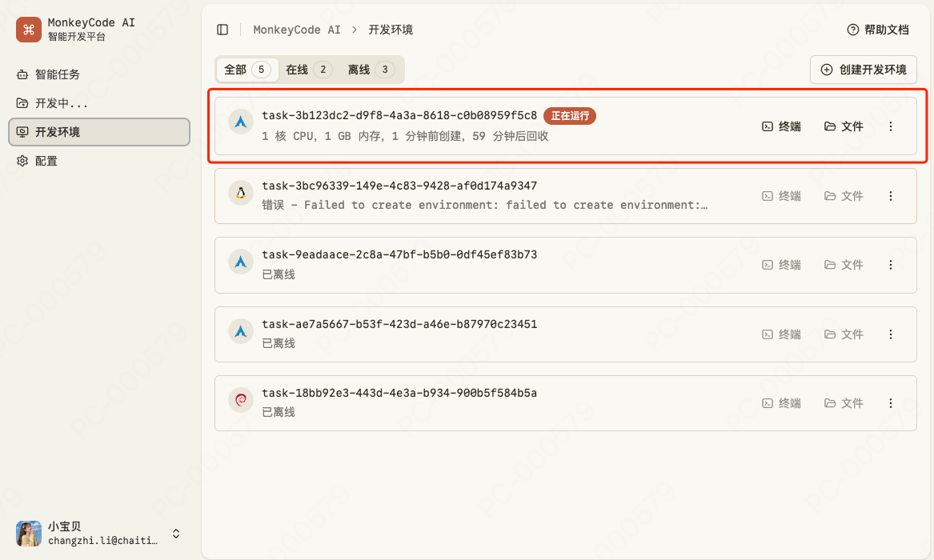The height and width of the screenshot is (560, 934).
Task: Click MonkeyCode AI breadcrumb
Action: pos(297,30)
